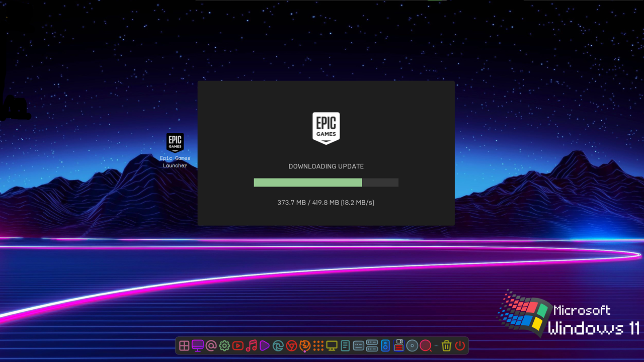Open the green settings gear in the dock
The height and width of the screenshot is (362, 644).
[x=224, y=346]
